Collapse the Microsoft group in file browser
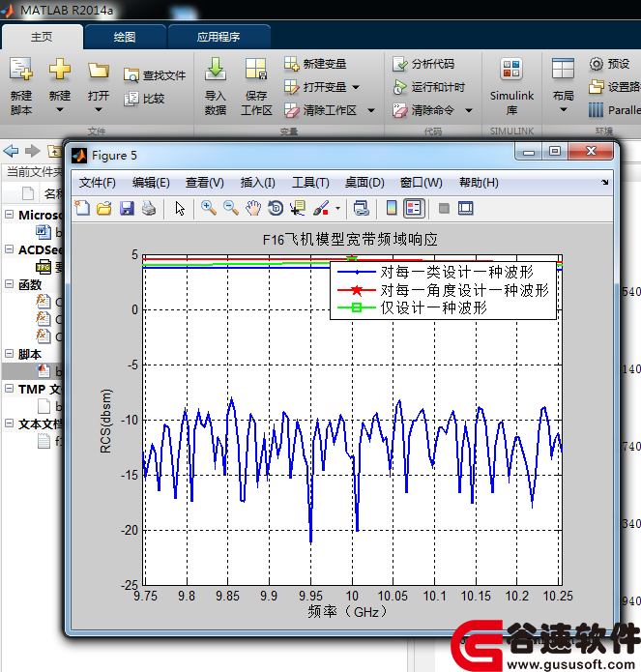Viewport: 641px width, 672px height. click(9, 215)
